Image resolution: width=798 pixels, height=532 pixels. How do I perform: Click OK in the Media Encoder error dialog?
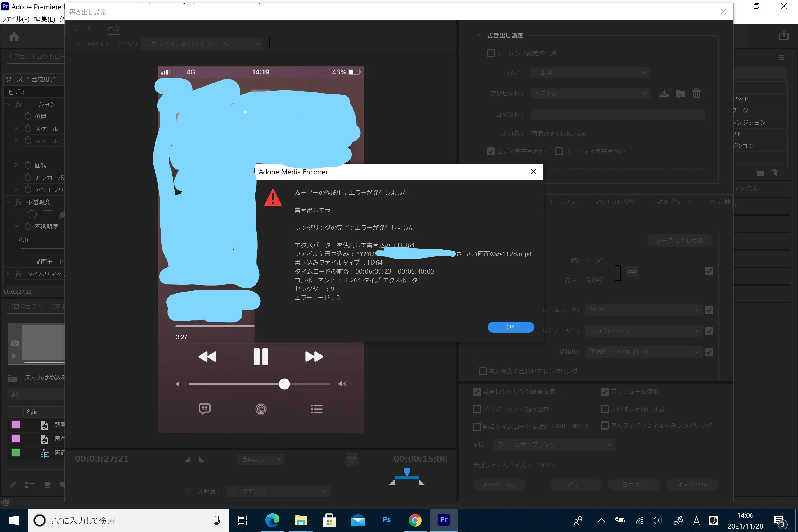(x=511, y=327)
